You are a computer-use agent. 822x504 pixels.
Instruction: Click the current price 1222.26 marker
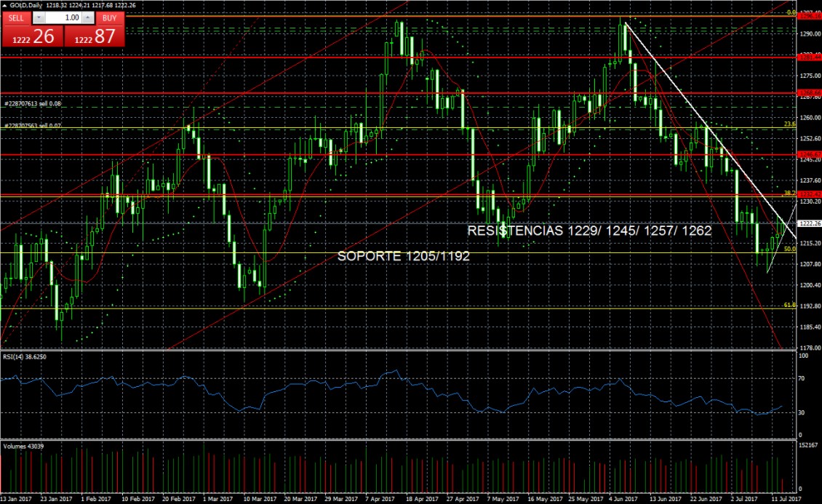(x=809, y=224)
